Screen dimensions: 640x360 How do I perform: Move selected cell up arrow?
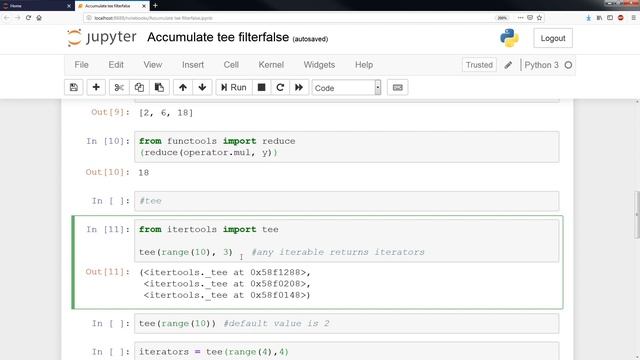point(183,87)
